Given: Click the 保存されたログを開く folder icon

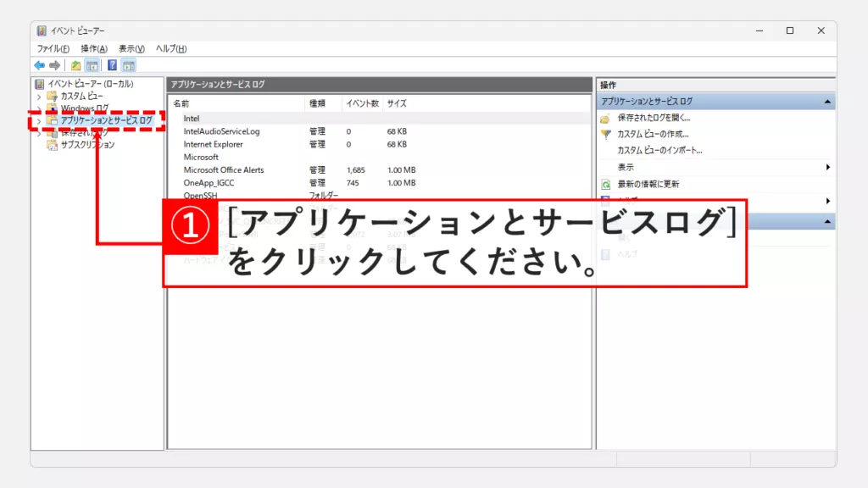Looking at the screenshot, I should point(606,118).
